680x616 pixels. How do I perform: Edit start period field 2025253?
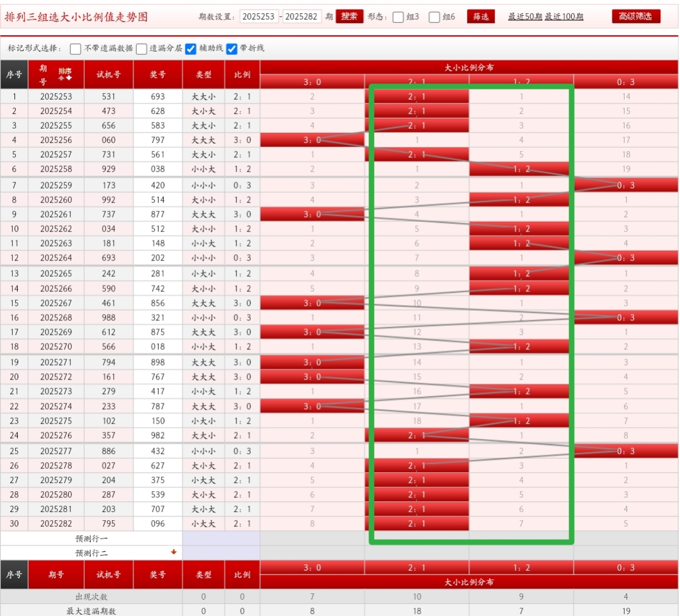258,16
